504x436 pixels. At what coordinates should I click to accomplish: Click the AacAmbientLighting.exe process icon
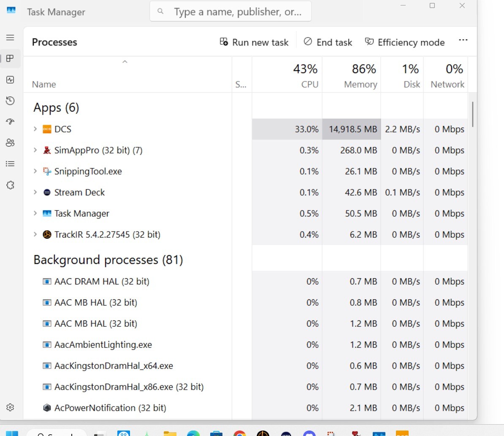click(x=47, y=345)
